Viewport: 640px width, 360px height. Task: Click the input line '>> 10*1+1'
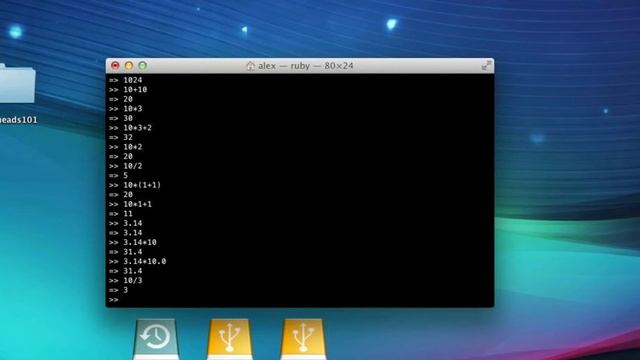click(x=130, y=204)
